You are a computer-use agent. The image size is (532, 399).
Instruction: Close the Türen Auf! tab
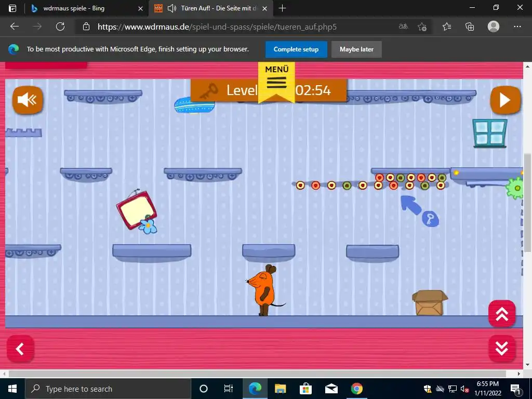click(x=264, y=8)
